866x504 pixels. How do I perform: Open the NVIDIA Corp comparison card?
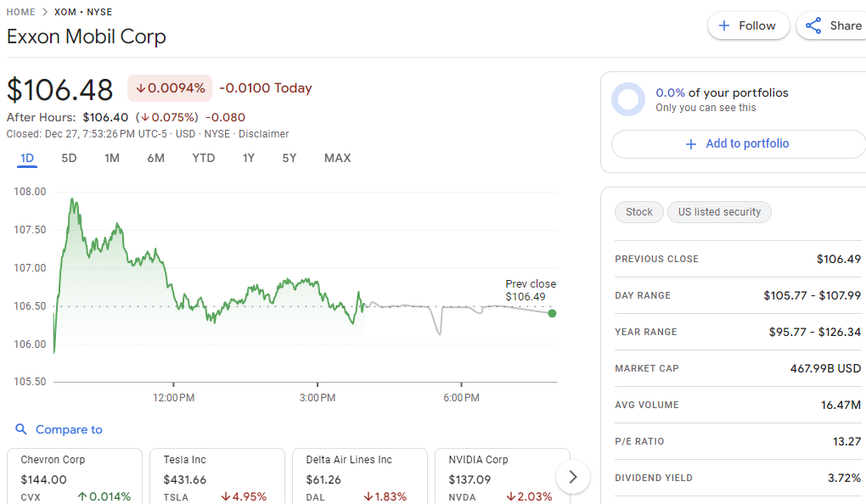502,476
